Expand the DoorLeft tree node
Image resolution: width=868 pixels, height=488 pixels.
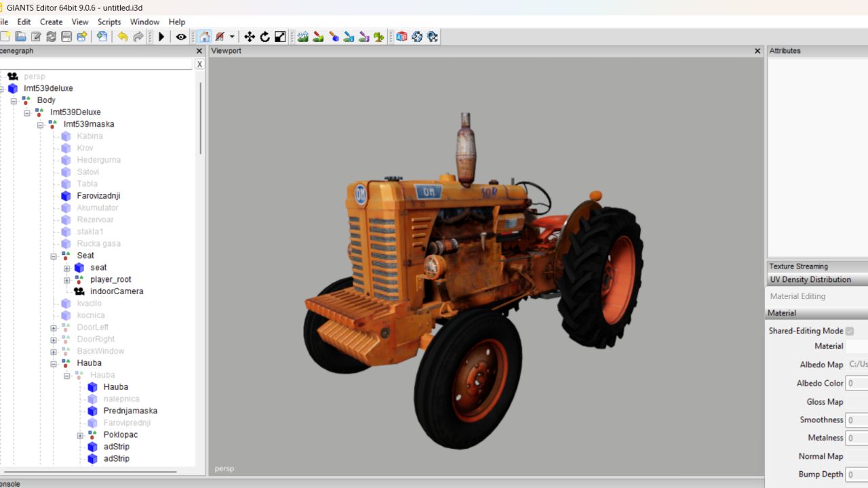pyautogui.click(x=54, y=328)
